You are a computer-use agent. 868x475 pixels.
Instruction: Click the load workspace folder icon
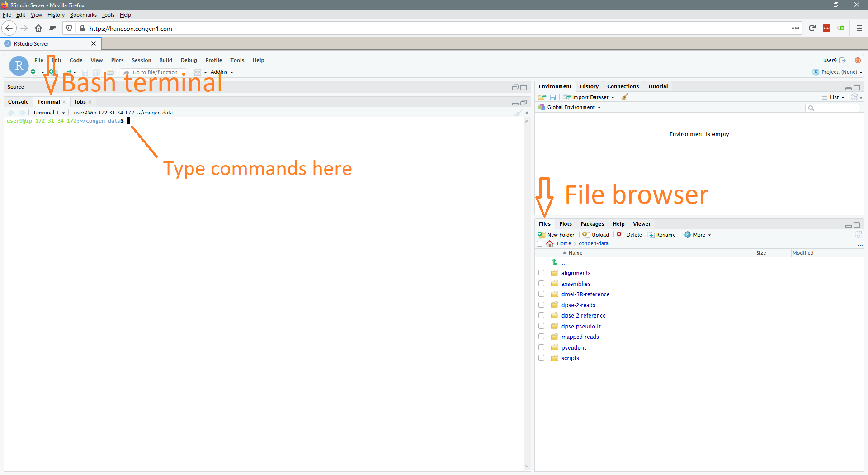(x=542, y=97)
